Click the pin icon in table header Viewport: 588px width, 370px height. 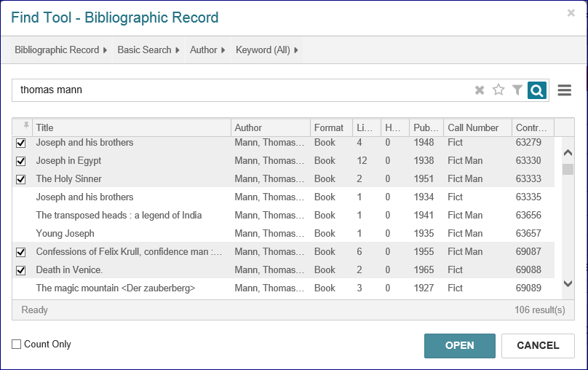coord(26,127)
